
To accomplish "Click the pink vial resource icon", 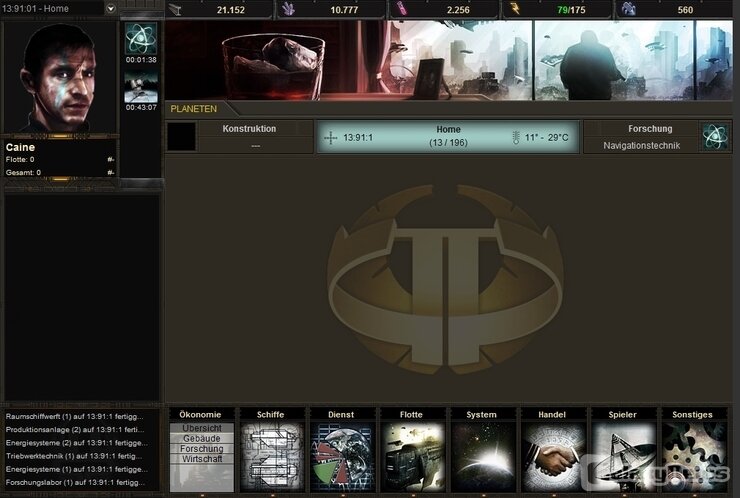I will (x=402, y=9).
